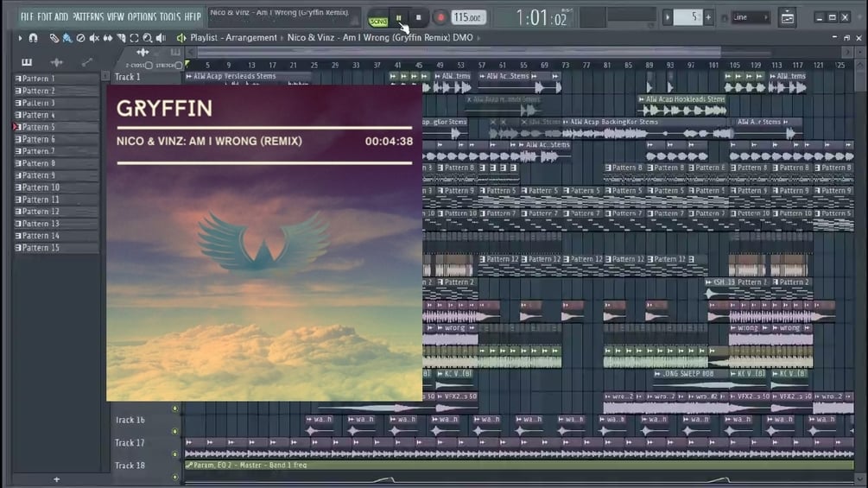Click the green speaker icon before Playlist
This screenshot has width=868, height=488.
tap(181, 38)
